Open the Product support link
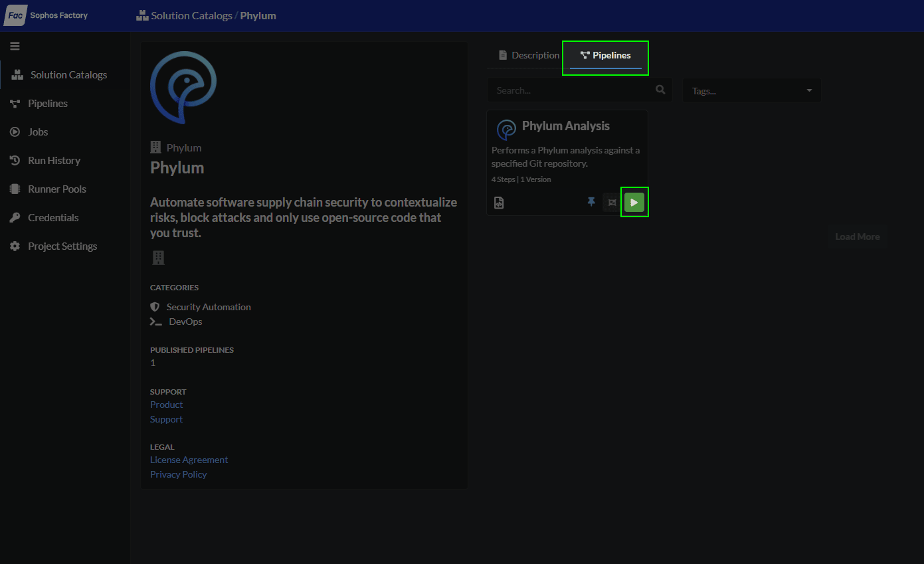This screenshot has height=564, width=924. [166, 405]
